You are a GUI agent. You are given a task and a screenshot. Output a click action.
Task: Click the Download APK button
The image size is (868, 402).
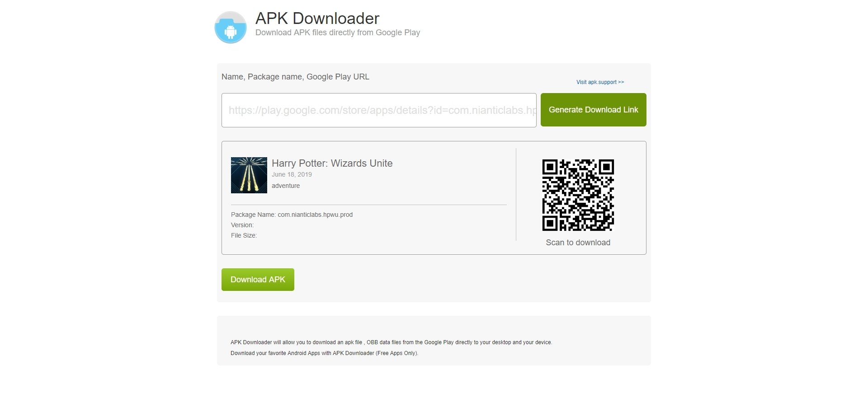(x=258, y=280)
